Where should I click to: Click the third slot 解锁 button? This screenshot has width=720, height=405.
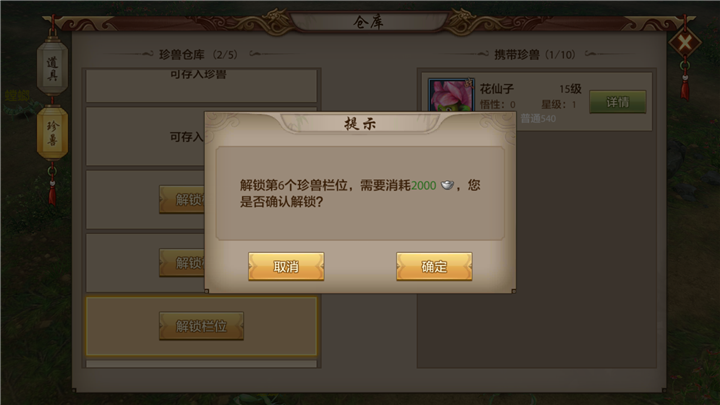pyautogui.click(x=182, y=199)
